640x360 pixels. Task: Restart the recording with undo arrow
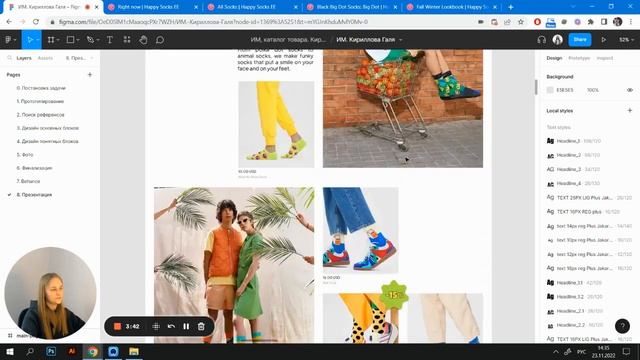171,326
